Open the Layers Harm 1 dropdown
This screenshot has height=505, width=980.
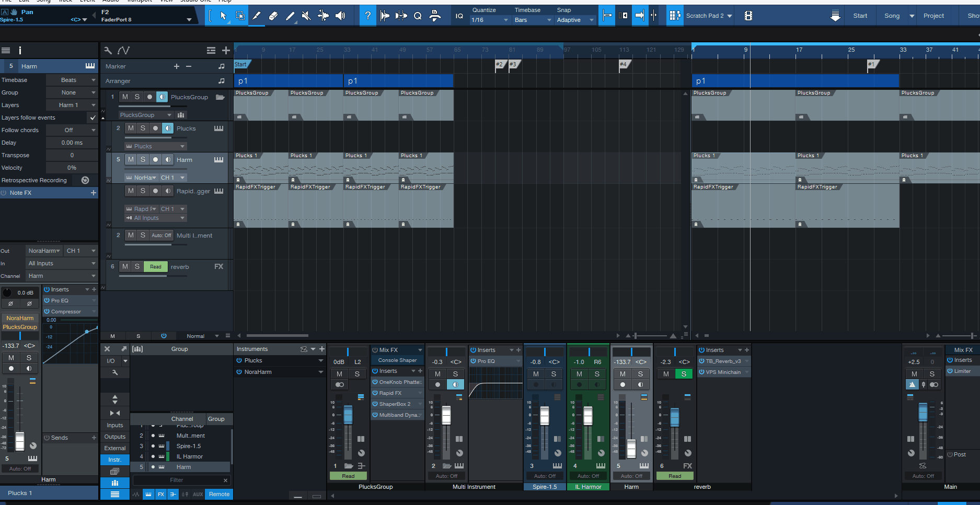point(72,105)
